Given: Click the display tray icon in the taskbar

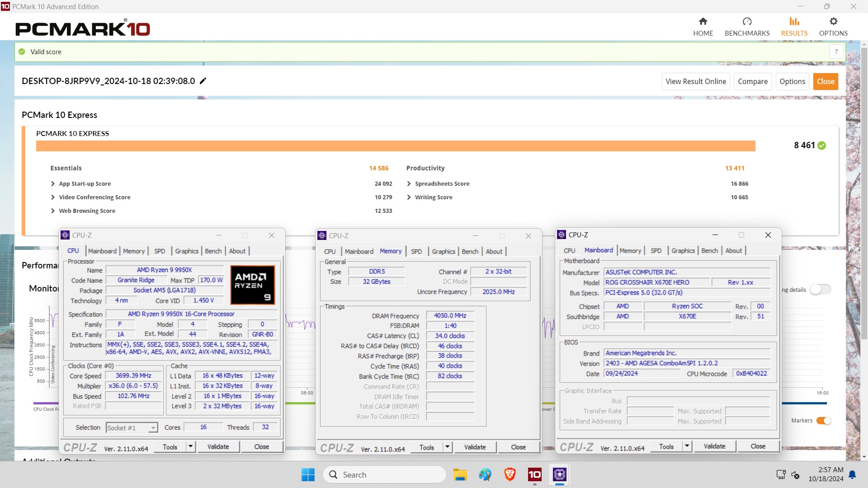Looking at the screenshot, I should click(x=781, y=474).
